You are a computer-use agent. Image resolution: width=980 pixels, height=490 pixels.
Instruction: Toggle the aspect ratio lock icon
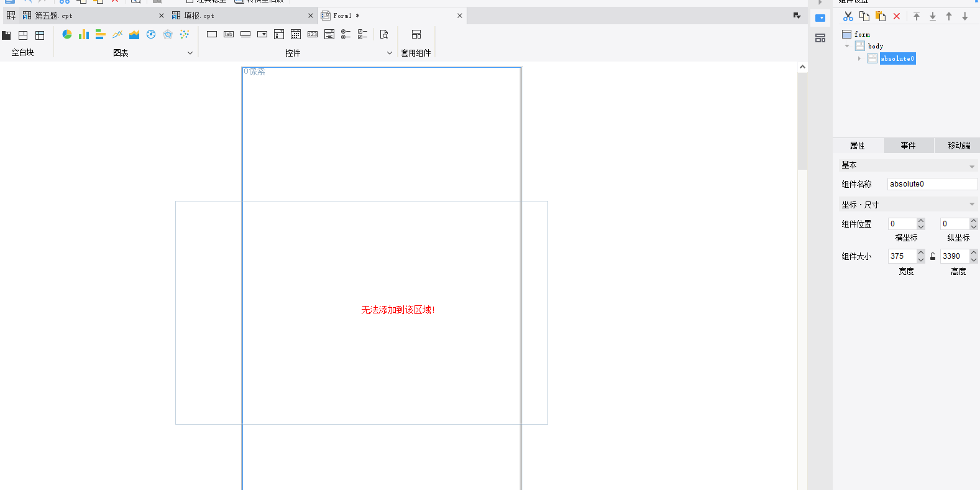933,256
